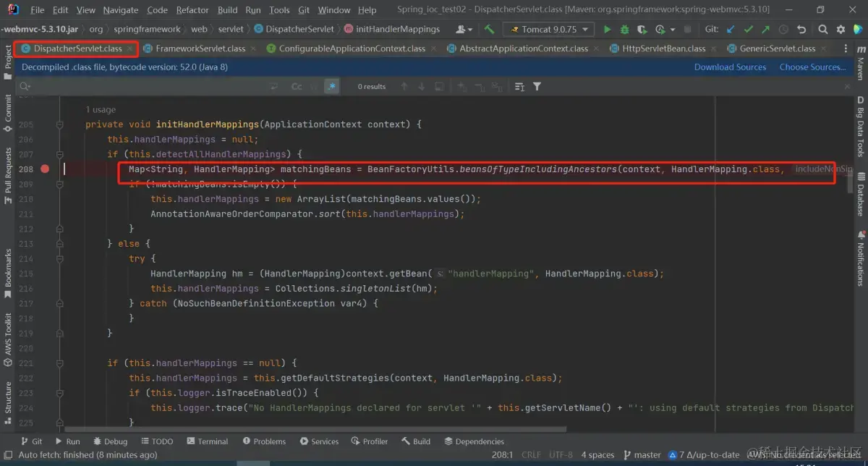Click the grey stop square icon
Viewport: 868px width, 466px height.
coord(689,30)
